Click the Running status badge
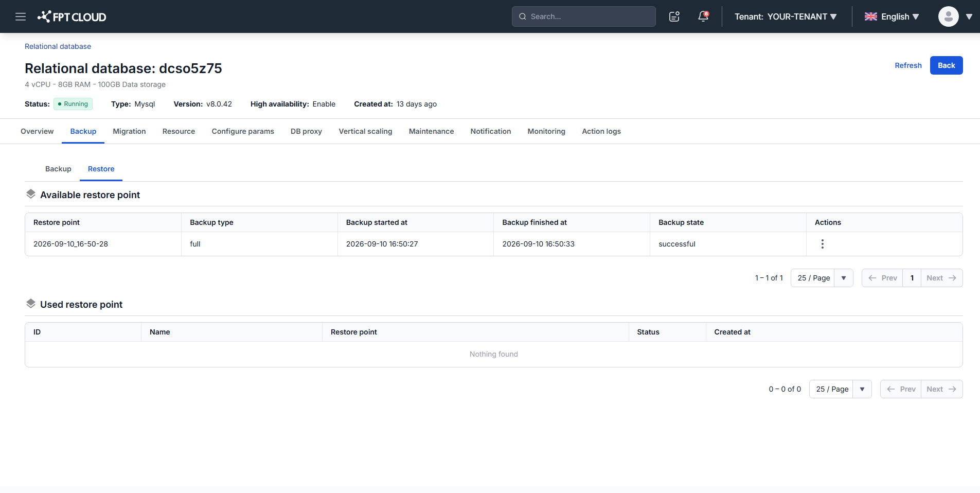Image resolution: width=980 pixels, height=493 pixels. 73,104
